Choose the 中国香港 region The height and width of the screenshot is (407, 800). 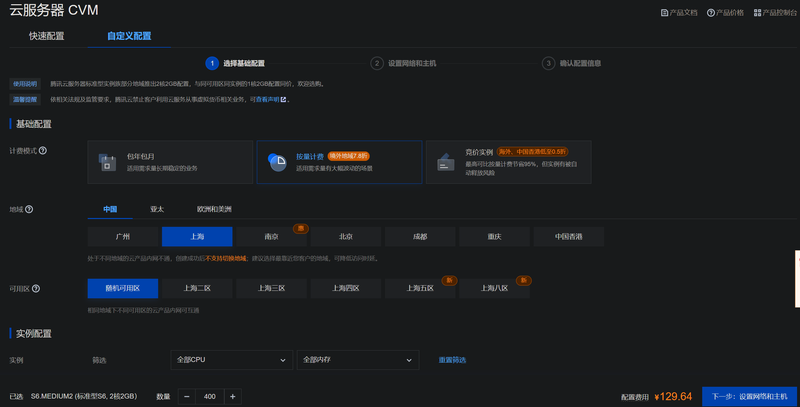pos(568,237)
